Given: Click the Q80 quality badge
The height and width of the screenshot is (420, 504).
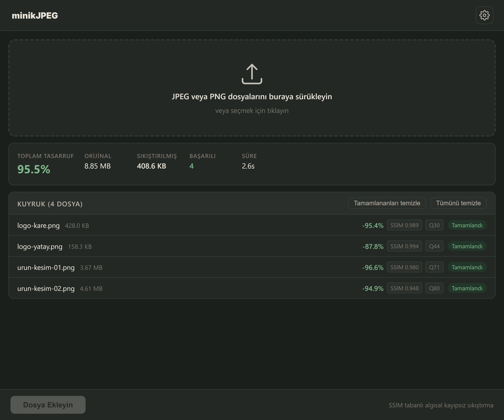Looking at the screenshot, I should pos(434,288).
